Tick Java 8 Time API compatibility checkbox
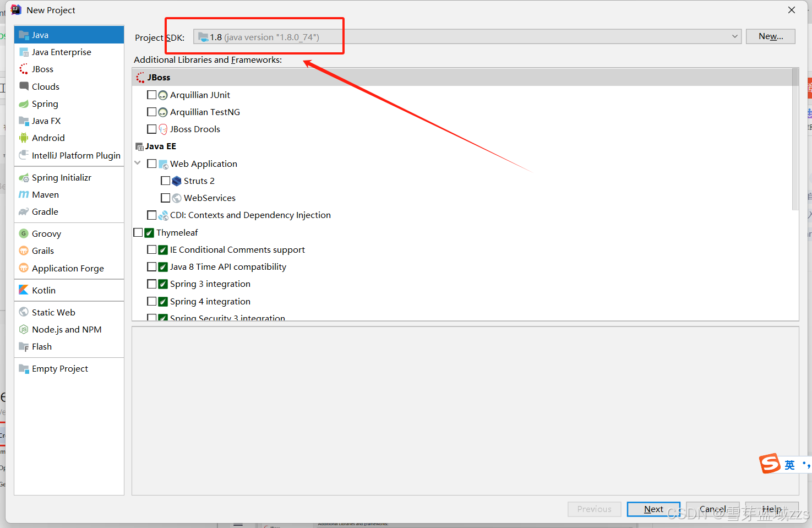812x528 pixels. pos(152,266)
